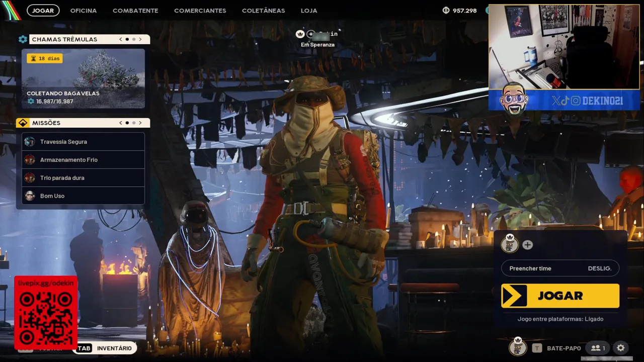Click Armazenamento Frio trader portrait icon
644x362 pixels.
pyautogui.click(x=30, y=160)
